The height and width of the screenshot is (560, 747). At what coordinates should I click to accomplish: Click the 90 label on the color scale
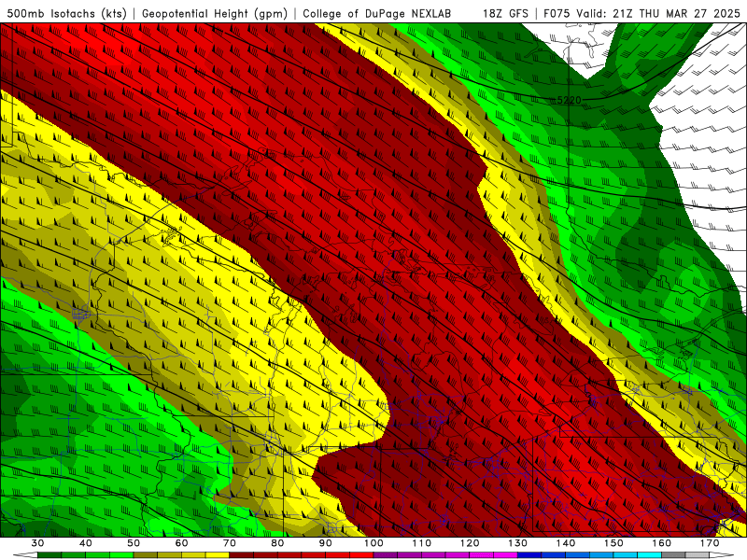click(x=325, y=543)
